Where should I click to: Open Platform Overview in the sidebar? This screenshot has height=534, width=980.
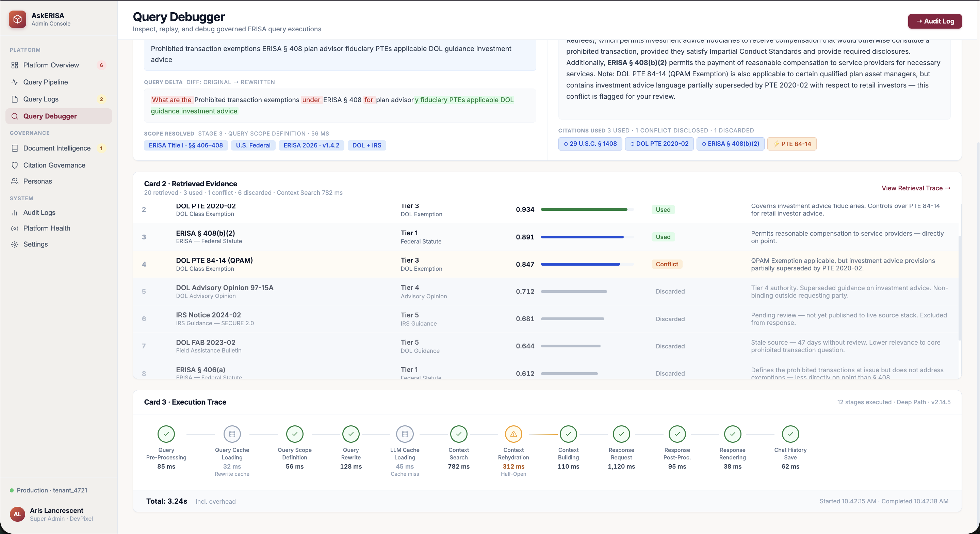click(x=59, y=65)
